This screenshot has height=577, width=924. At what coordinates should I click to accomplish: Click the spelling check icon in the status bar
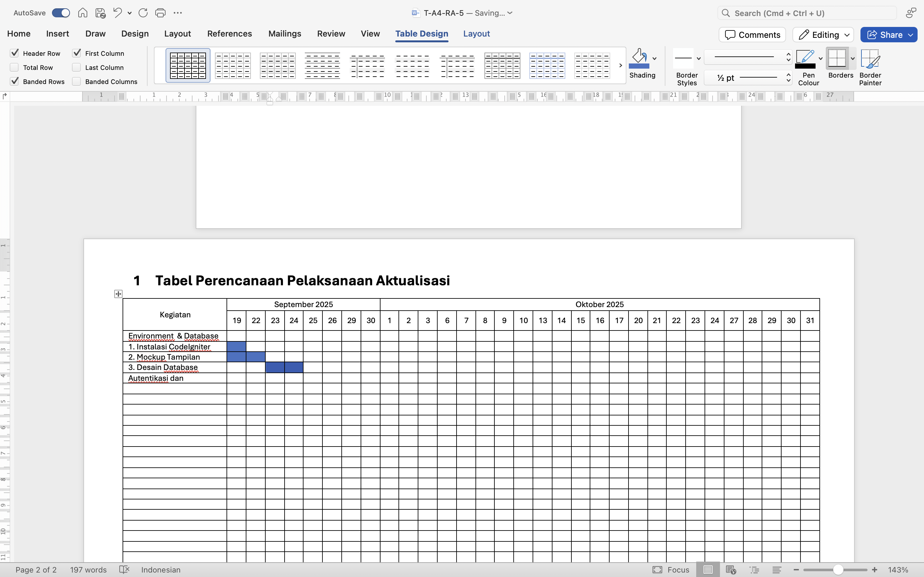coord(124,570)
